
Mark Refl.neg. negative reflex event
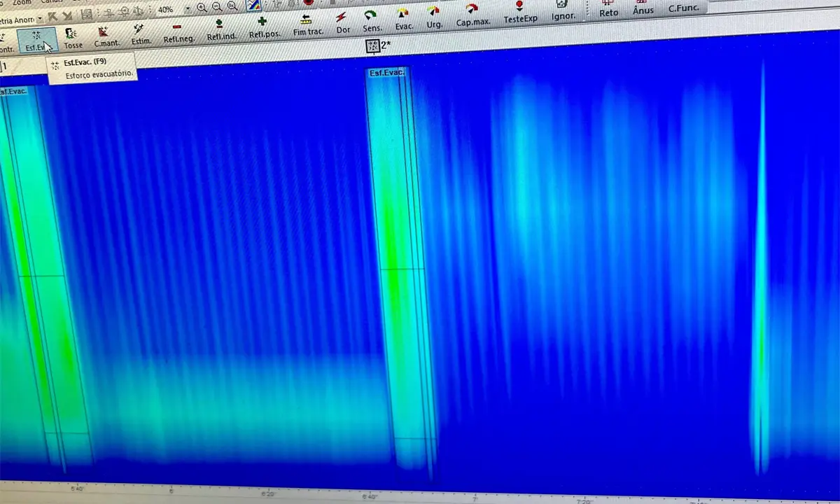pyautogui.click(x=178, y=32)
